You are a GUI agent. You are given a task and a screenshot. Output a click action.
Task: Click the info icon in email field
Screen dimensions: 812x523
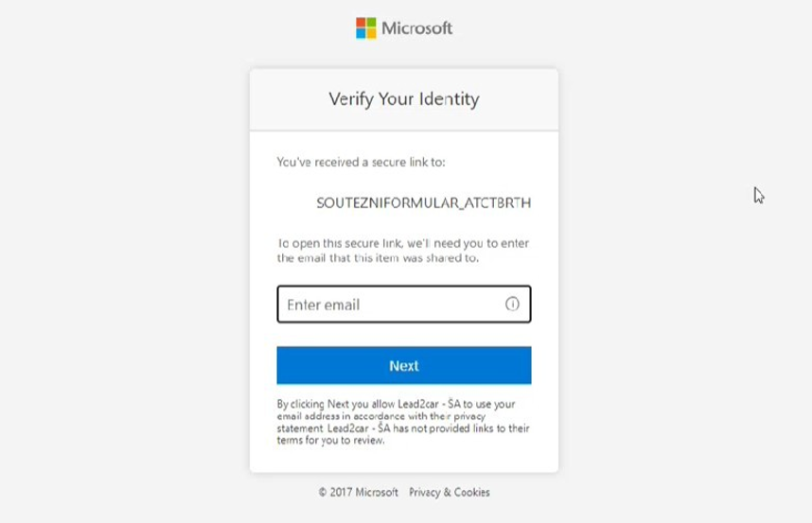coord(512,305)
